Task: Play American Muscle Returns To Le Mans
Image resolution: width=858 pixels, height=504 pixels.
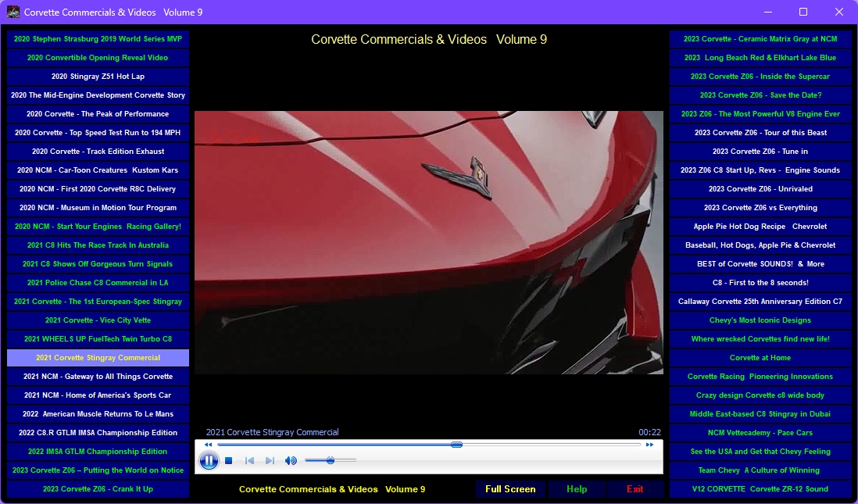Action: tap(98, 413)
